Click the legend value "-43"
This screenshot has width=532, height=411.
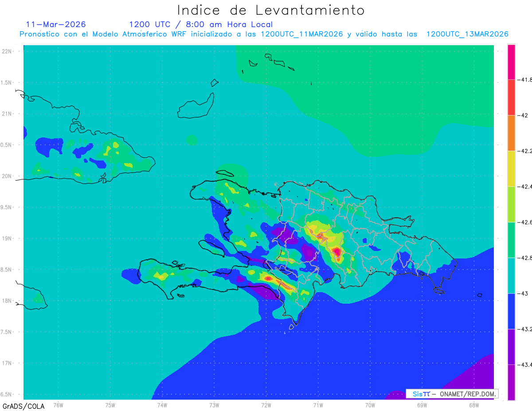[523, 294]
